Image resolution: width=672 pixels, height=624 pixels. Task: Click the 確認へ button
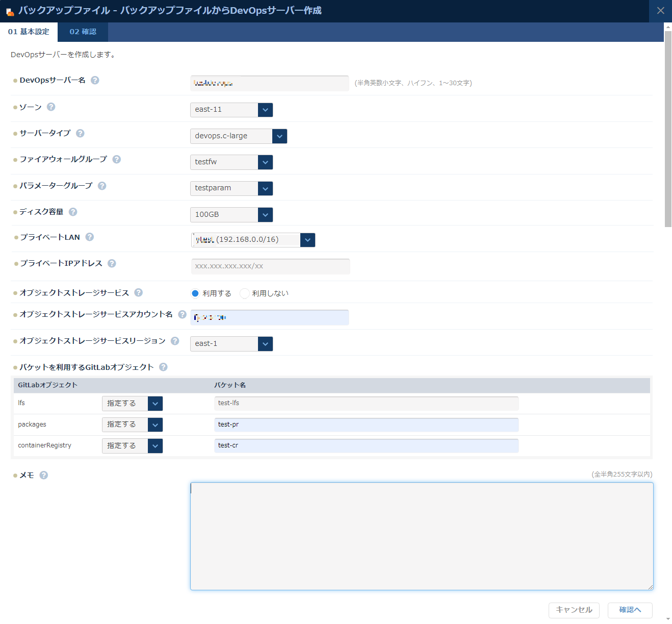[630, 610]
